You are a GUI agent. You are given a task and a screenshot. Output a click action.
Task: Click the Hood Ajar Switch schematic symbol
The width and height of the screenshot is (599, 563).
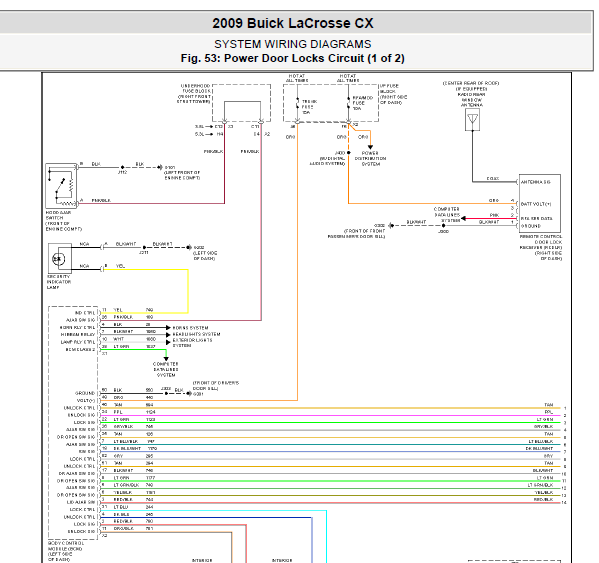pyautogui.click(x=62, y=186)
